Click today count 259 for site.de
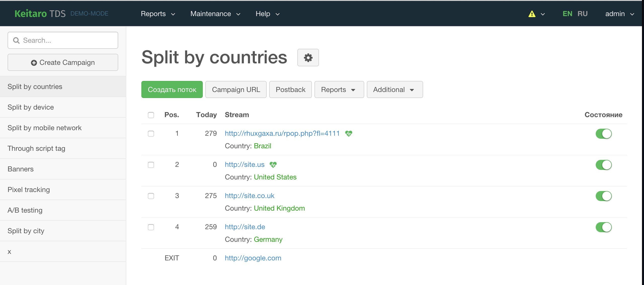 pyautogui.click(x=211, y=227)
